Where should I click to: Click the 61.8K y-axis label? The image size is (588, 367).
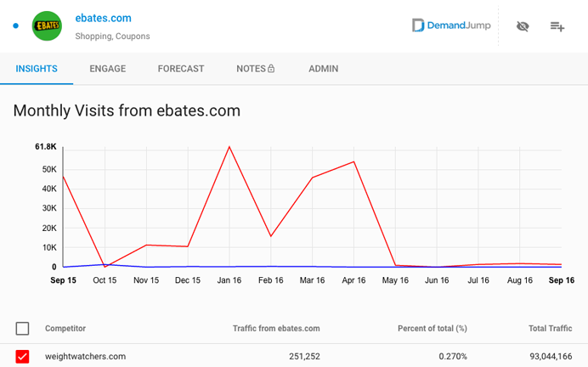click(x=46, y=147)
